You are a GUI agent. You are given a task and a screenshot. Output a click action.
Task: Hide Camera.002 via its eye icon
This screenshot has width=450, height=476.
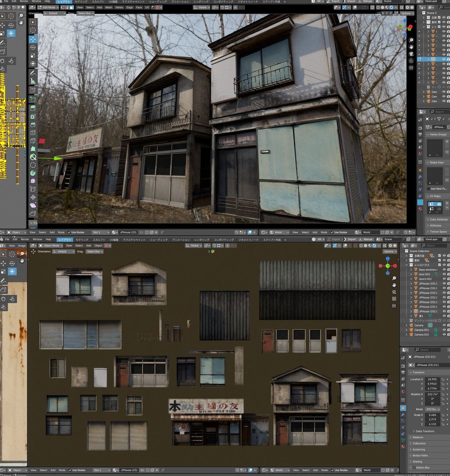click(x=444, y=334)
